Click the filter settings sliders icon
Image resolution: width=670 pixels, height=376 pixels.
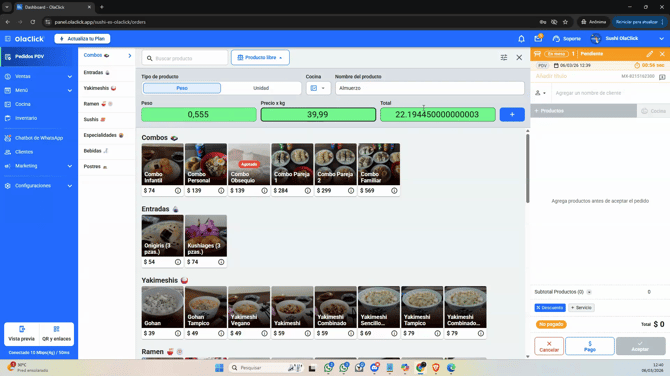click(x=504, y=57)
